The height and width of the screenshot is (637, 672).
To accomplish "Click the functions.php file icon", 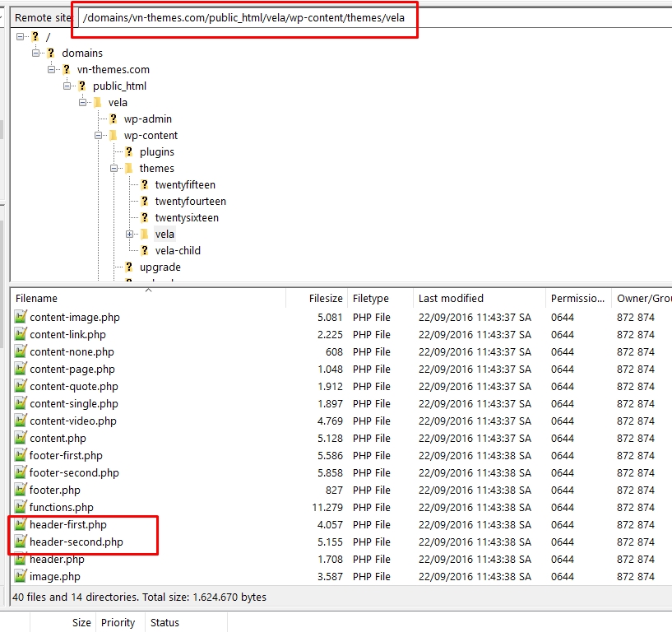I will [21, 508].
